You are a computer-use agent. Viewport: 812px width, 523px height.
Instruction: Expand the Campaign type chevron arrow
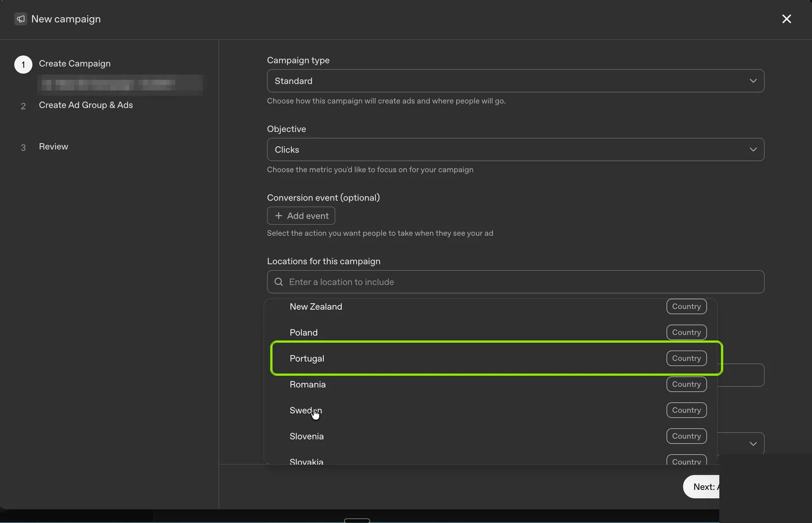(753, 81)
